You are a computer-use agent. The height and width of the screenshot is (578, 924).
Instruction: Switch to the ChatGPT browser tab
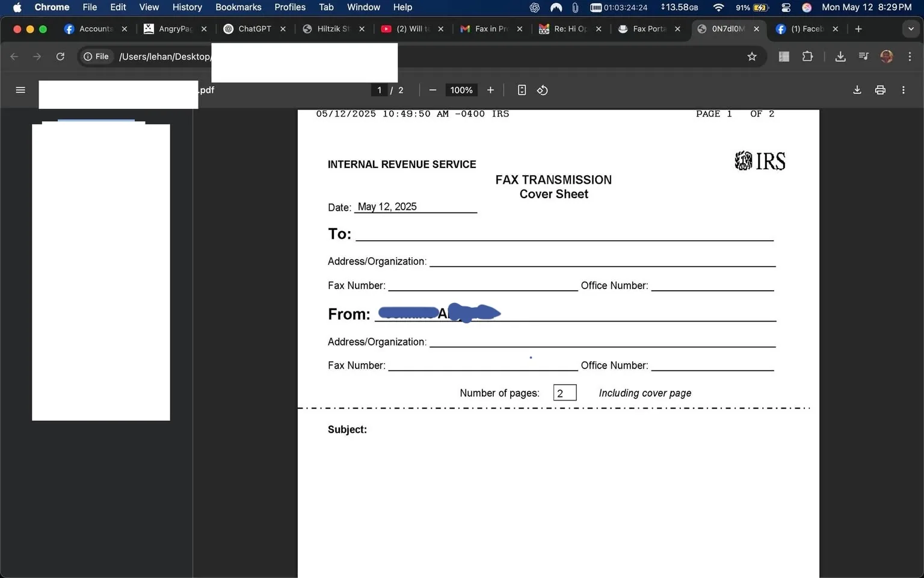pyautogui.click(x=256, y=28)
